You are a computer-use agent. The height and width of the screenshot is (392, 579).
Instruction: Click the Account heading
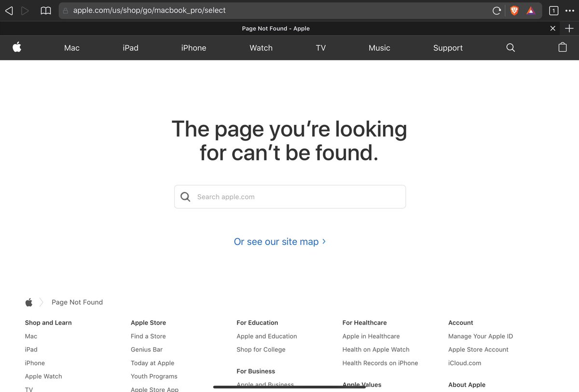pyautogui.click(x=461, y=323)
